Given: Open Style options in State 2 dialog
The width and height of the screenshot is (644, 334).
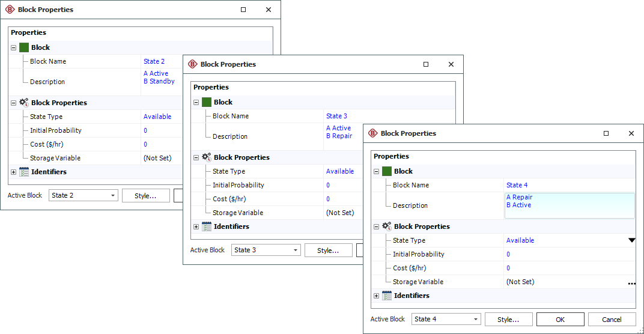Looking at the screenshot, I should tap(145, 195).
